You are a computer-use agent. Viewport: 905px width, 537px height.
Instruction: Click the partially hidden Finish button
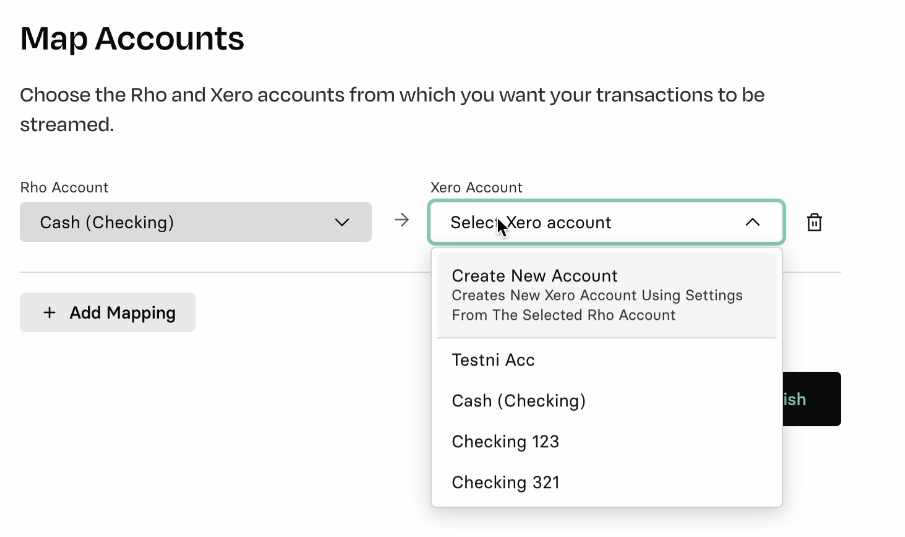[x=811, y=399]
